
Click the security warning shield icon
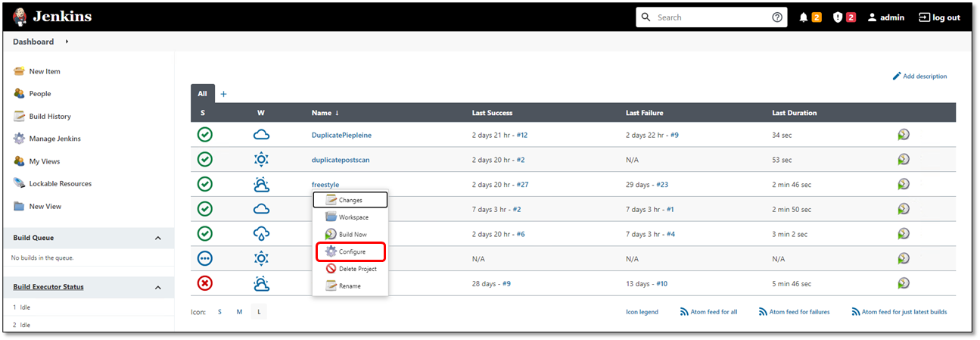[838, 17]
